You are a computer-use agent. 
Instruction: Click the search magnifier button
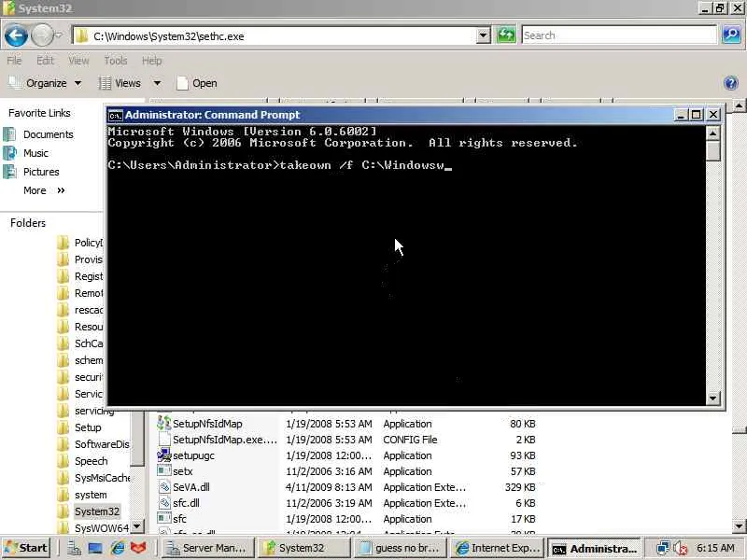coord(731,35)
